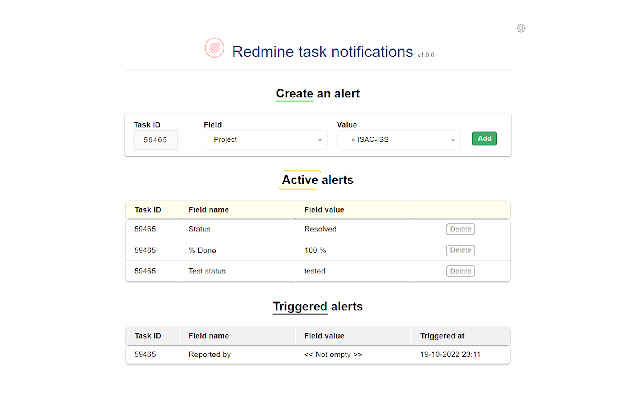Click the 'Triggered at' column header
The width and height of the screenshot is (640, 400).
coord(442,336)
